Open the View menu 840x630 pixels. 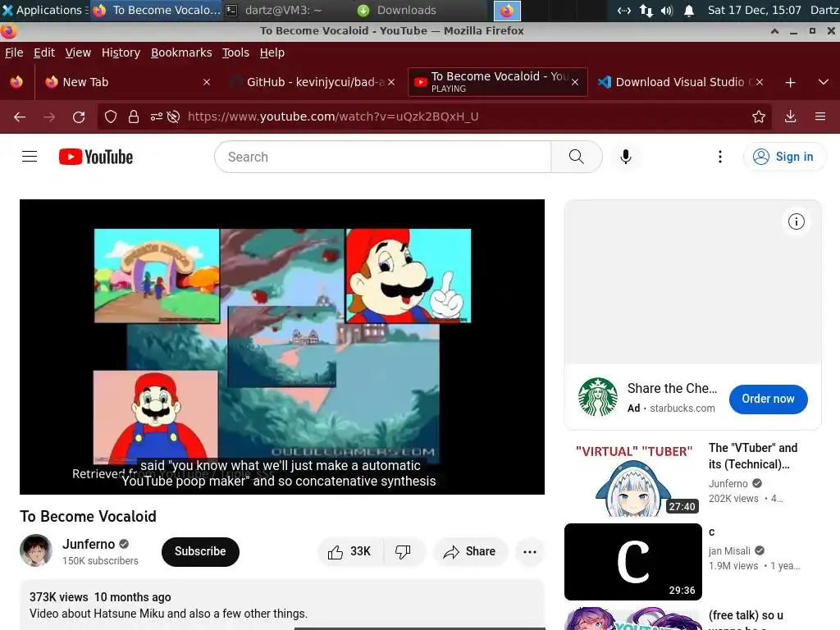pyautogui.click(x=78, y=52)
